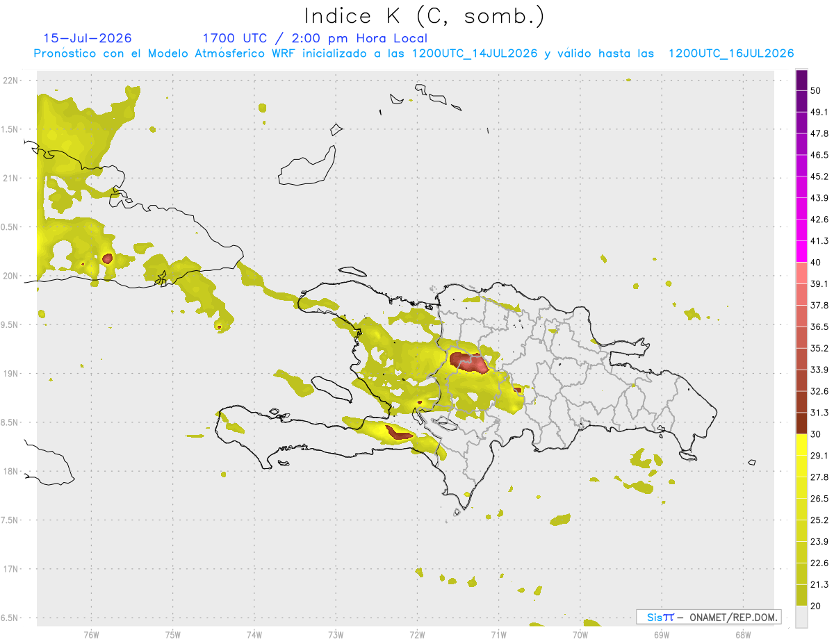
Task: Click the colorbar label "42.6"
Action: [820, 220]
